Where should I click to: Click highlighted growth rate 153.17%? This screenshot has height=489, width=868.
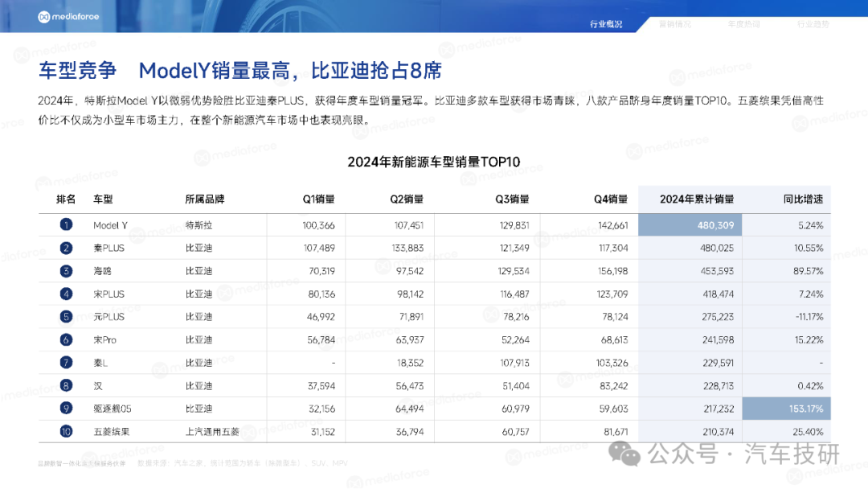(786, 409)
